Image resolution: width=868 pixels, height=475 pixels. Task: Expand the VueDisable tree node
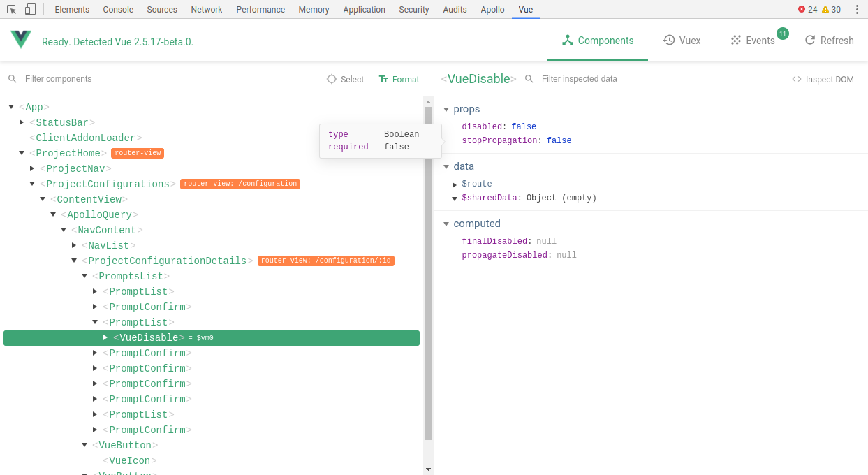tap(105, 337)
